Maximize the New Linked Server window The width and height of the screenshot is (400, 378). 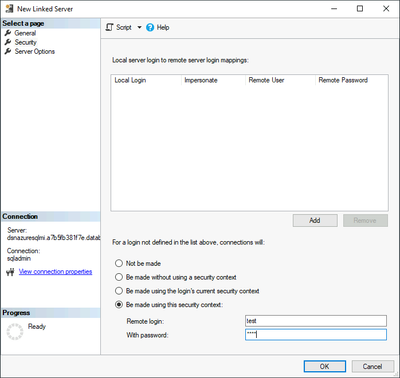[x=360, y=9]
